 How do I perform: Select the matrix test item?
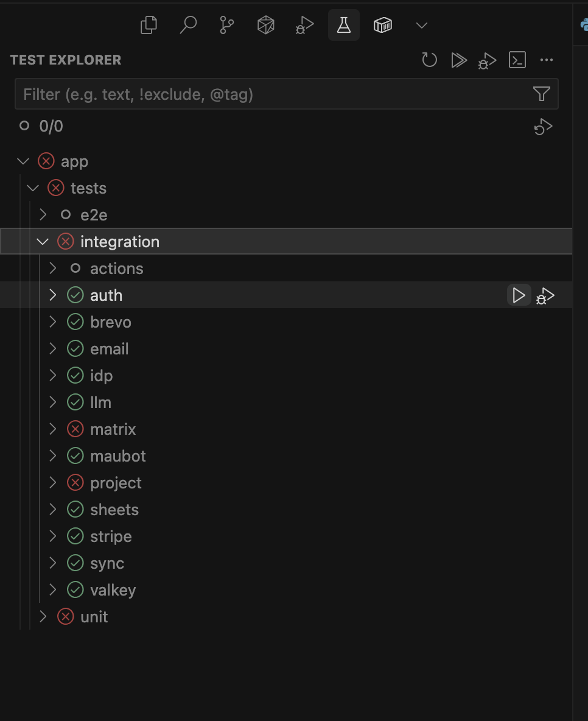click(x=113, y=429)
